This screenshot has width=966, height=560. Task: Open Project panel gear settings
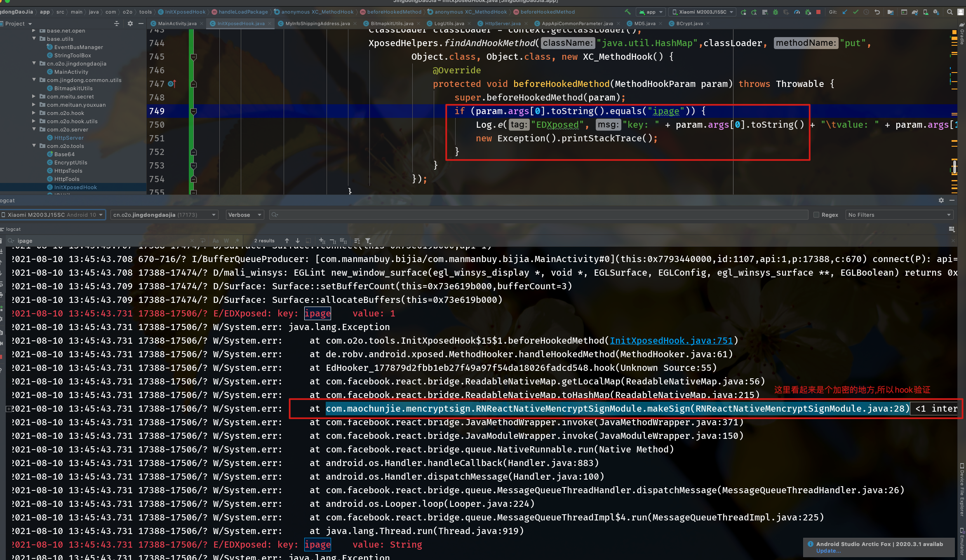pyautogui.click(x=130, y=23)
